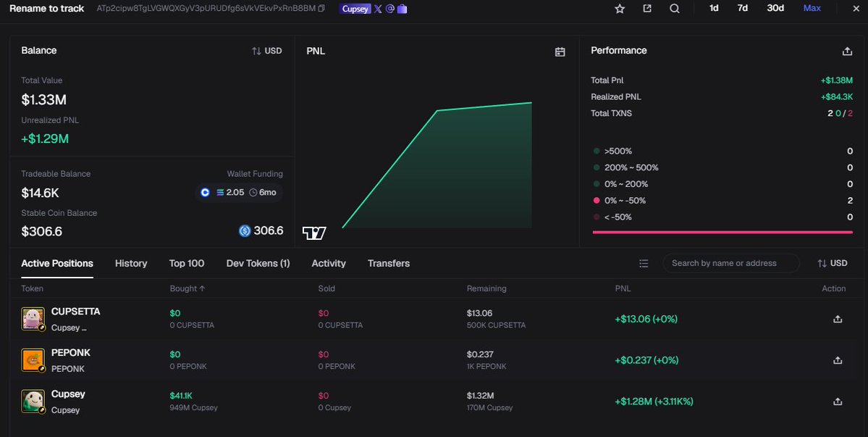Image resolution: width=868 pixels, height=437 pixels.
Task: Click the magnifier search icon in the header
Action: click(674, 8)
